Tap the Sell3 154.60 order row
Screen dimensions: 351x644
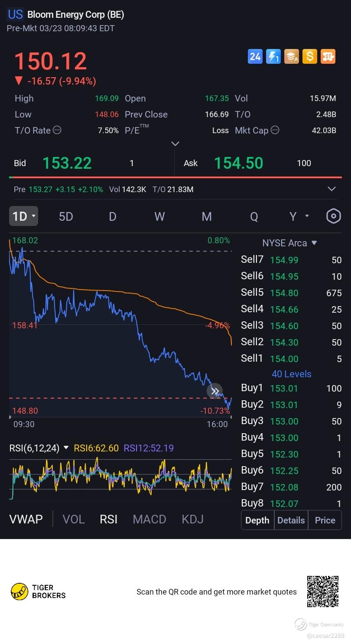point(291,326)
